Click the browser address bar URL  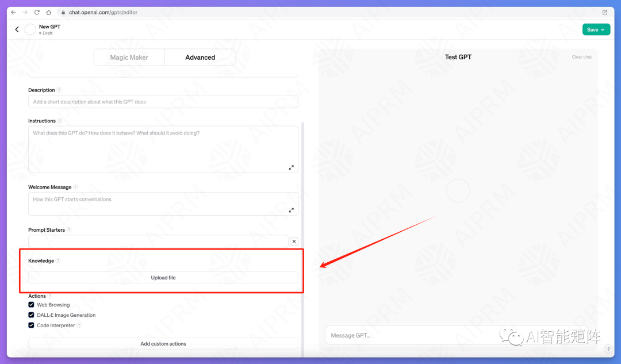click(x=103, y=12)
